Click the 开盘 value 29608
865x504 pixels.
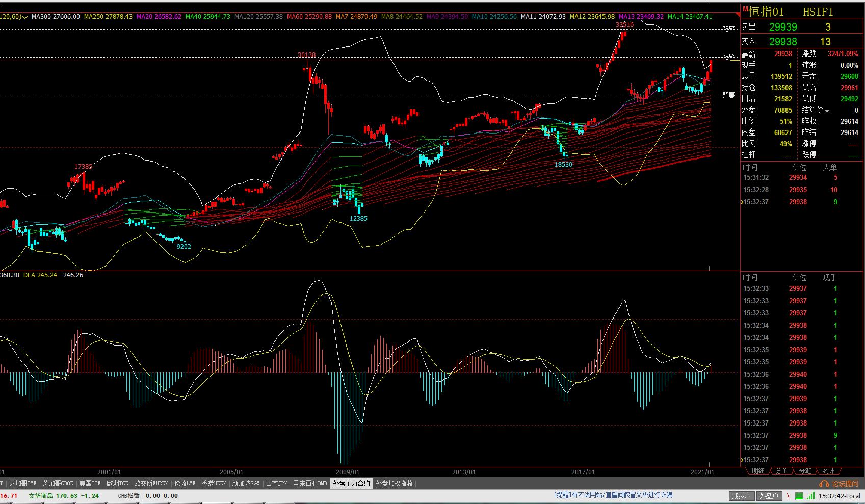pos(849,76)
